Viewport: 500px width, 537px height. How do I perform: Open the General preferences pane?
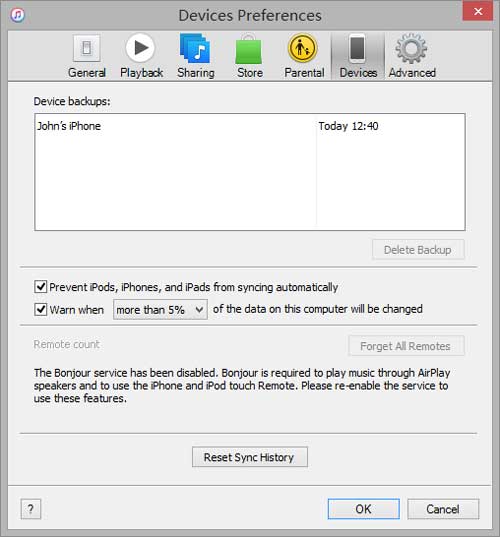(87, 56)
